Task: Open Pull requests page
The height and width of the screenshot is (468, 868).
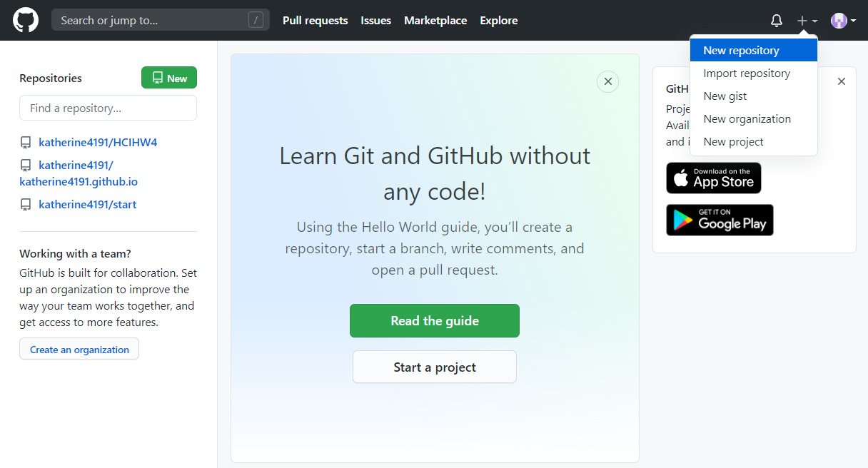Action: click(x=316, y=21)
